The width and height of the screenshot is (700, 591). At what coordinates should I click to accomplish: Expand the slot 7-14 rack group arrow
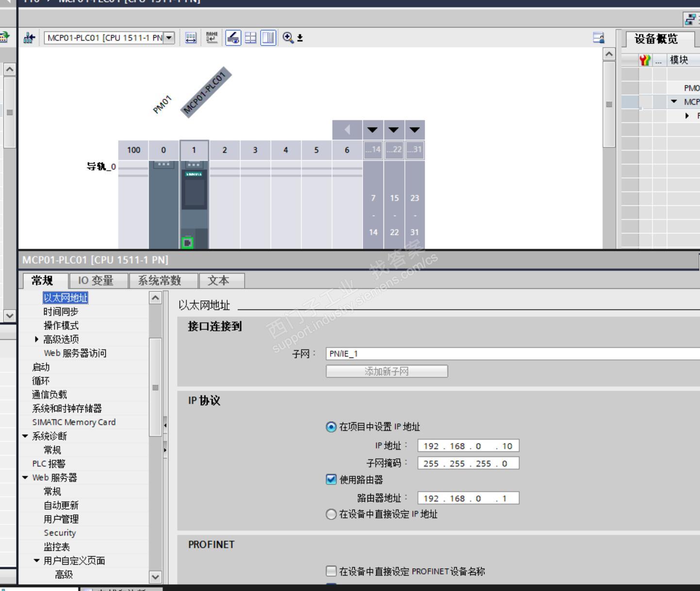[372, 130]
